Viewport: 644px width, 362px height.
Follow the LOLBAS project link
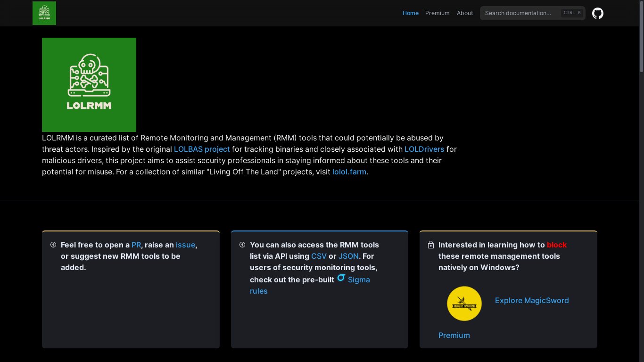202,149
